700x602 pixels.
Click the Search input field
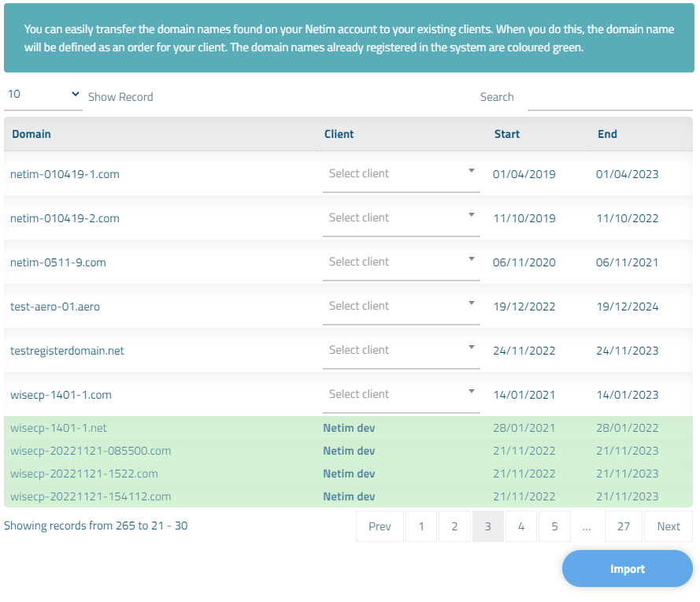tap(609, 97)
